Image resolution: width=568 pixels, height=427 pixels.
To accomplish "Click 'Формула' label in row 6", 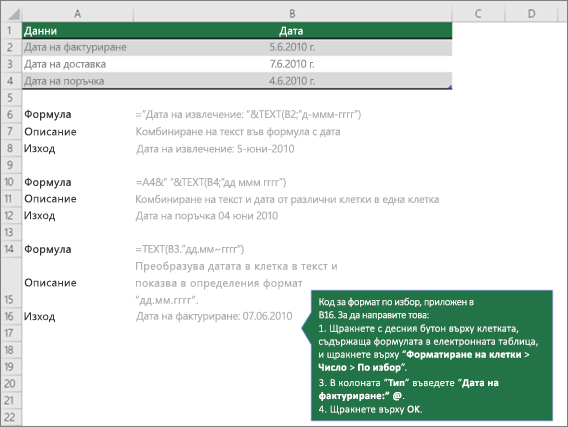I will (47, 114).
